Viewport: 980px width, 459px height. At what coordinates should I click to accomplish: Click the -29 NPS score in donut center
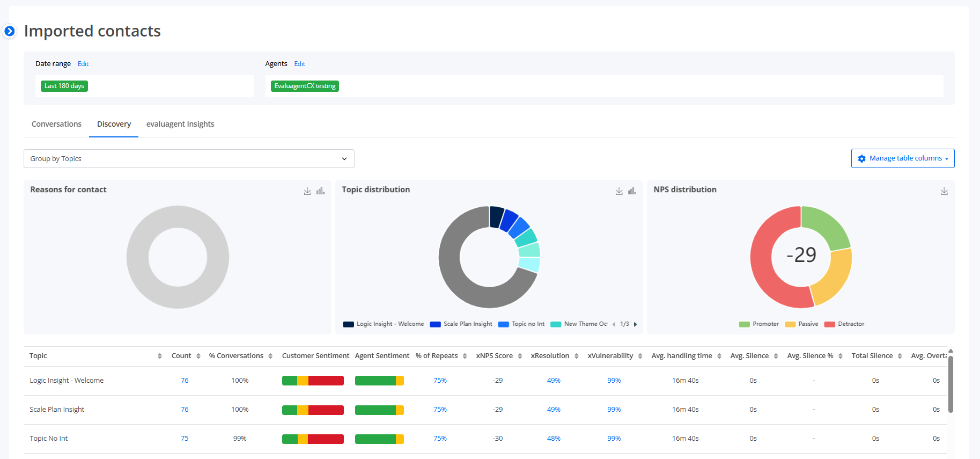(801, 254)
